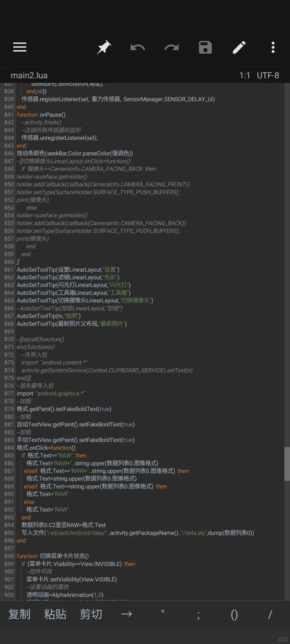The width and height of the screenshot is (290, 644).
Task: Place cursor on line 841 function onPause()
Action: [41, 115]
